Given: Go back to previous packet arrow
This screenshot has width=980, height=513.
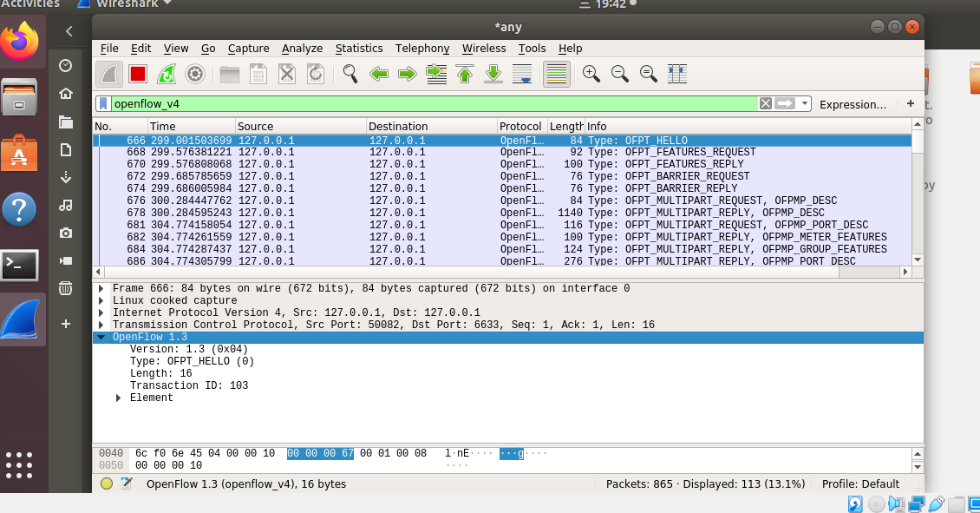Looking at the screenshot, I should (379, 75).
